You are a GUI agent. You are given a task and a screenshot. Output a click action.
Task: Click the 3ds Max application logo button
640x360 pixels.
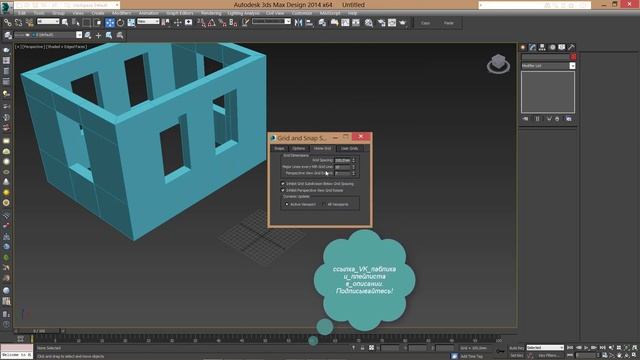(6, 7)
